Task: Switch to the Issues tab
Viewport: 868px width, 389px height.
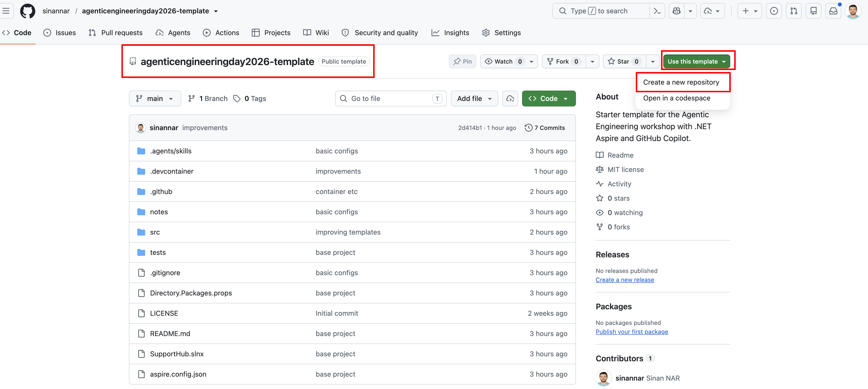Action: [60, 33]
